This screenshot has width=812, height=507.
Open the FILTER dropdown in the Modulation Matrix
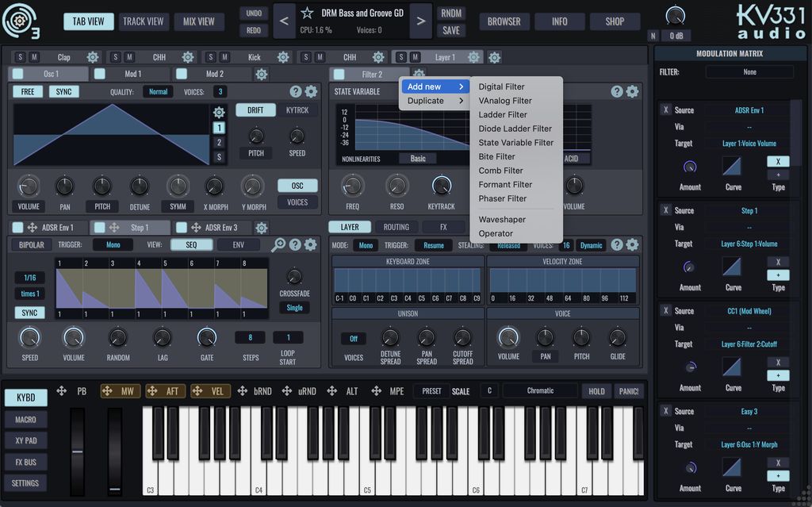pos(749,71)
